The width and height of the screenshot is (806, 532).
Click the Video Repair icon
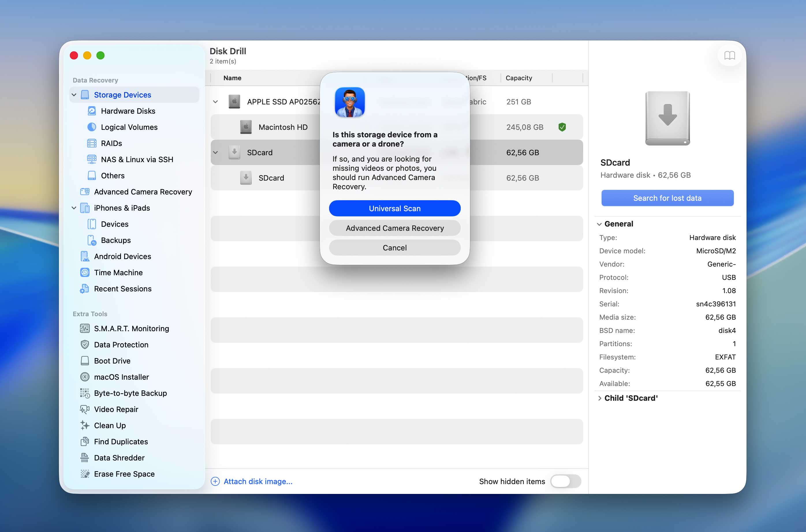point(85,409)
